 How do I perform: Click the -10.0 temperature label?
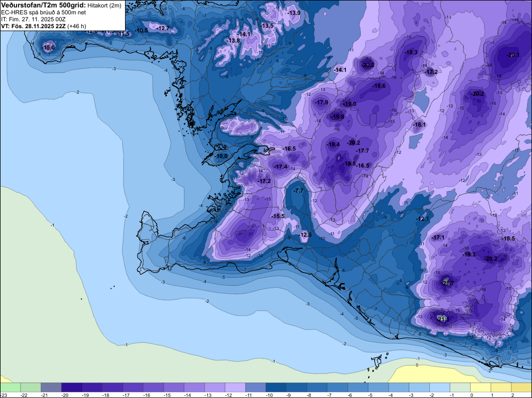pyautogui.click(x=221, y=156)
